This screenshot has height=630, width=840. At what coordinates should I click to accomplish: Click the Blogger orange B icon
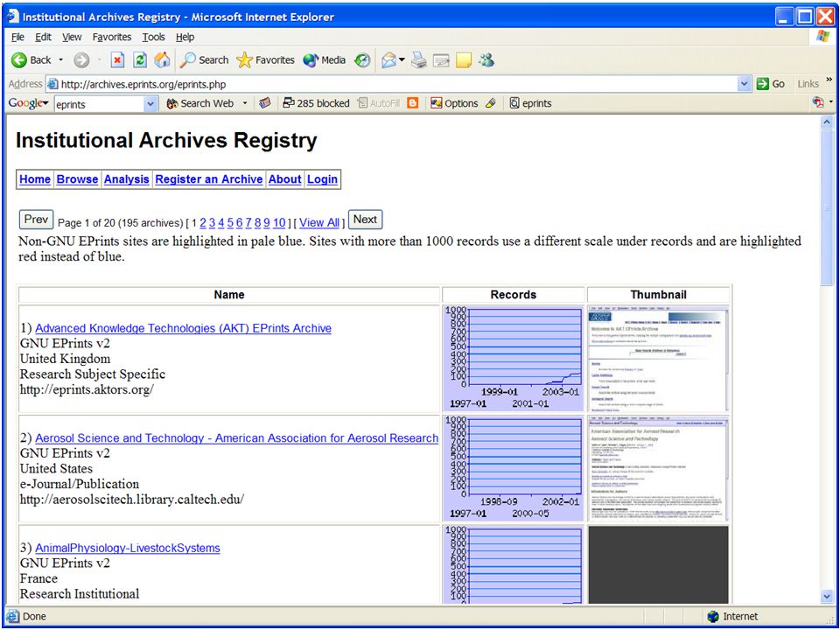pos(412,103)
